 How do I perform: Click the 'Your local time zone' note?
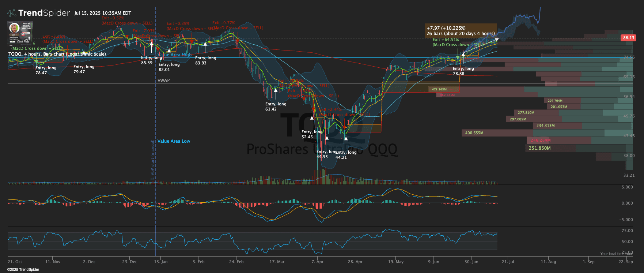pyautogui.click(x=617, y=254)
